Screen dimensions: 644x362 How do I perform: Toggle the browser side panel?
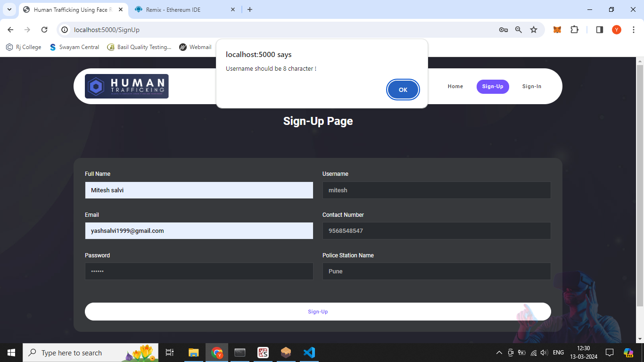point(600,30)
